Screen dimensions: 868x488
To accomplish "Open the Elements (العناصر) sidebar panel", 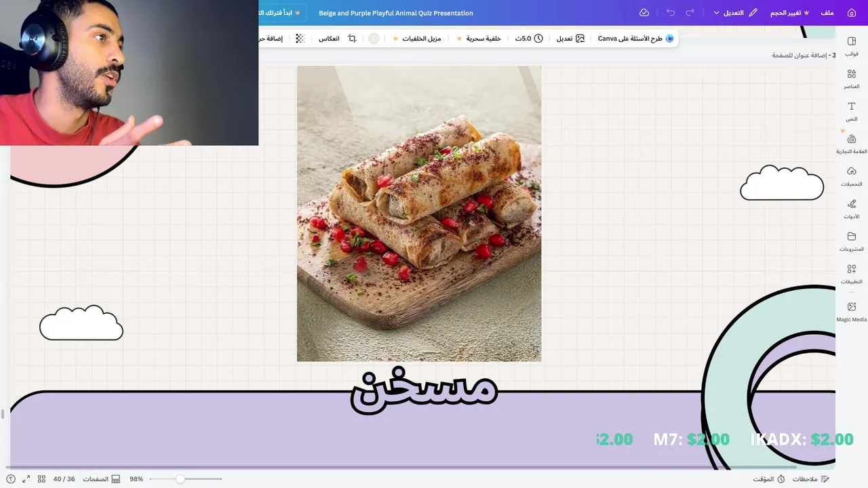I will (x=852, y=79).
